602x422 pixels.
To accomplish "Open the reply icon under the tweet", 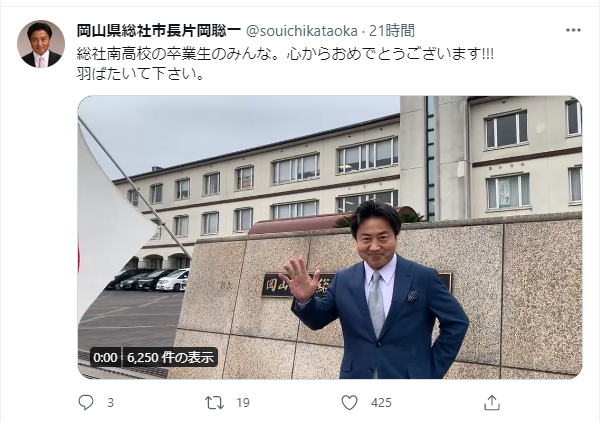I will tap(86, 403).
